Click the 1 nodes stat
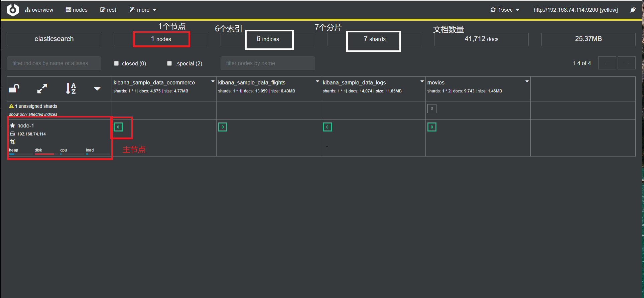 pos(161,39)
